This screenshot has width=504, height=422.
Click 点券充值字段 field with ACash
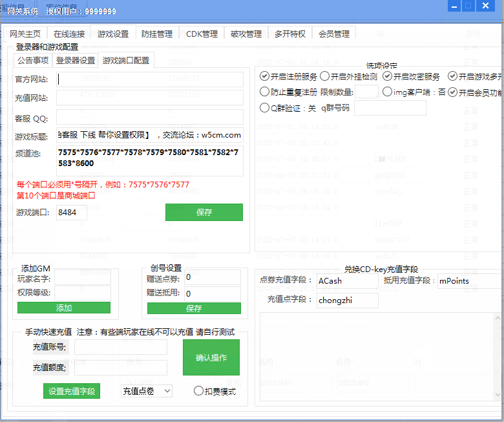tap(348, 280)
